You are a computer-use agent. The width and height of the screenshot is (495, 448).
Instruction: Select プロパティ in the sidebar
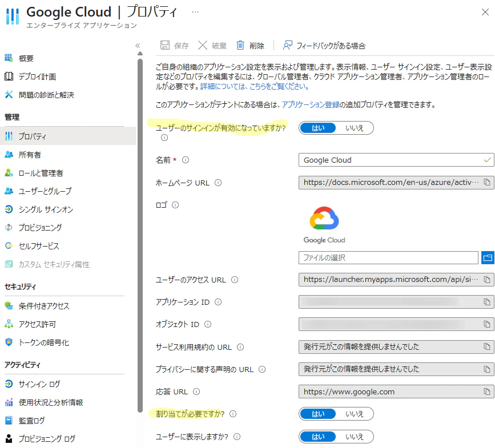click(68, 136)
